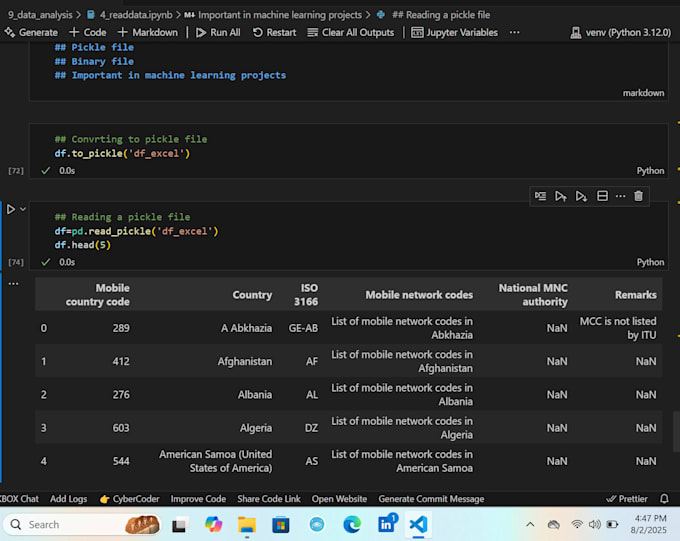Open Task View on taskbar
The height and width of the screenshot is (541, 680).
click(x=179, y=525)
